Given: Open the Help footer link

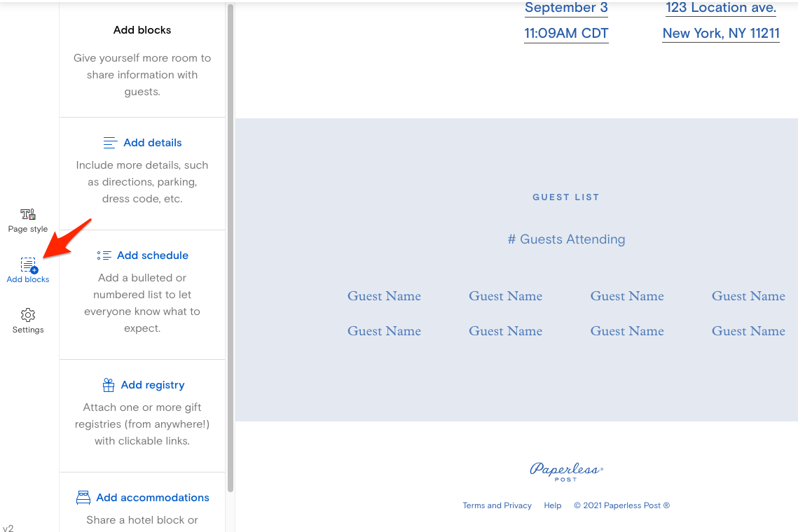Looking at the screenshot, I should click(553, 505).
